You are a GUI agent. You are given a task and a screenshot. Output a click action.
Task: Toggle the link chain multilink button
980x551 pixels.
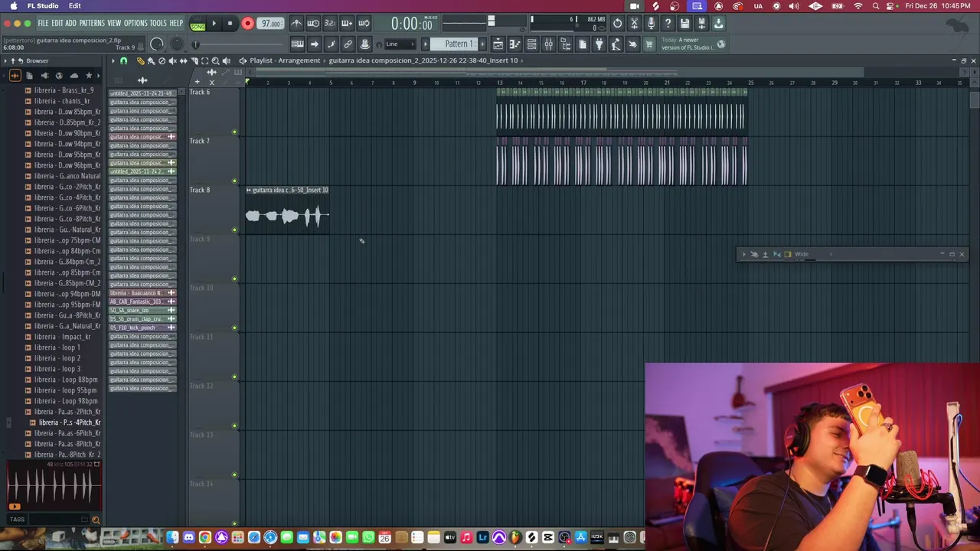tap(348, 44)
